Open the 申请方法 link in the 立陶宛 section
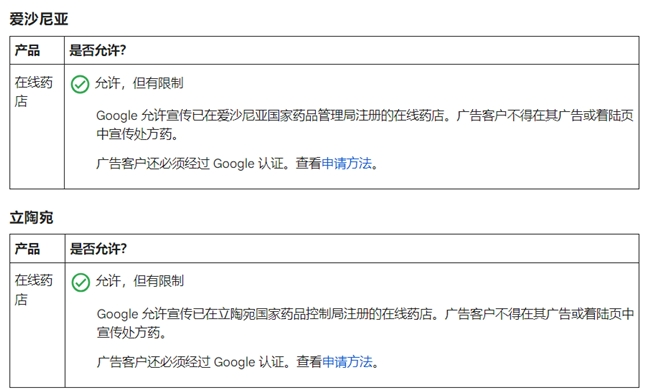The height and width of the screenshot is (392, 650). coord(347,362)
